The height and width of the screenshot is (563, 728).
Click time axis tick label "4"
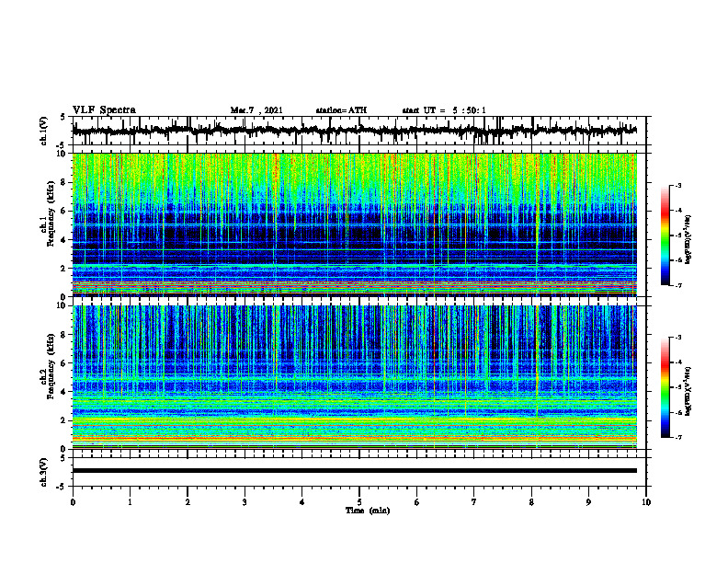[x=302, y=502]
